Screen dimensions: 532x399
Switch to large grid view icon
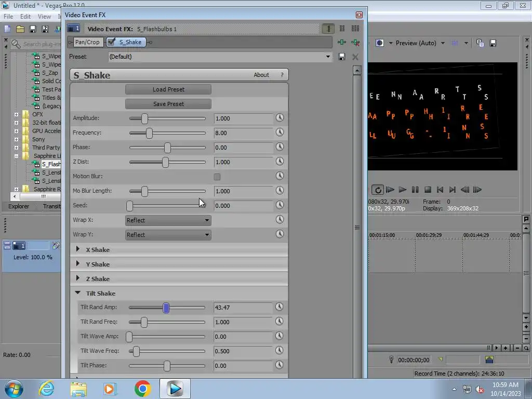tap(355, 29)
